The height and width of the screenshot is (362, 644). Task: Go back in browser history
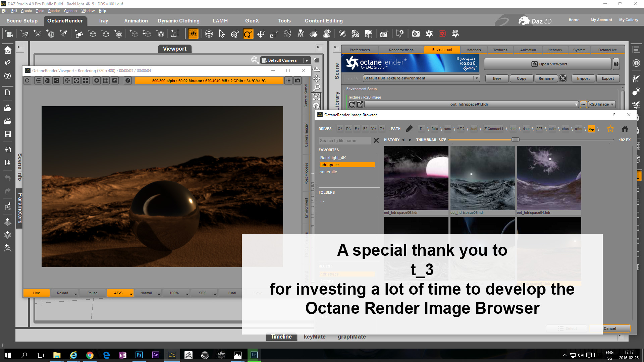pos(403,140)
